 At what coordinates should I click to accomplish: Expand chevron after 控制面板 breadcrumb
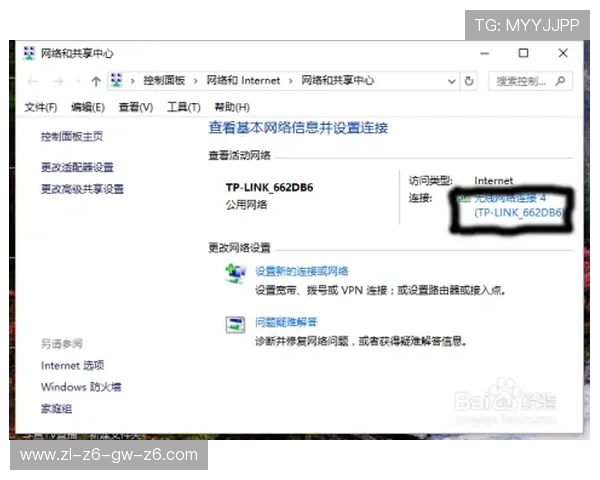point(196,81)
